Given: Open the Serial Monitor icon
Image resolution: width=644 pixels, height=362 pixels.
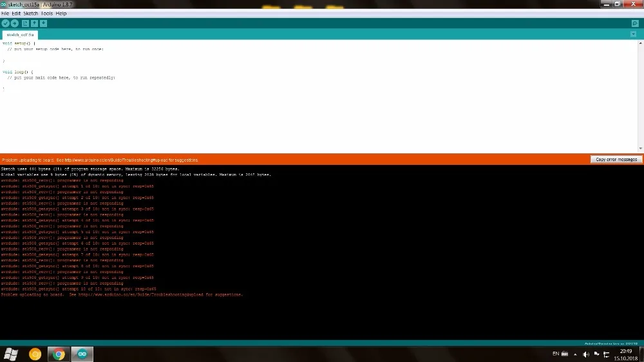Looking at the screenshot, I should [635, 23].
